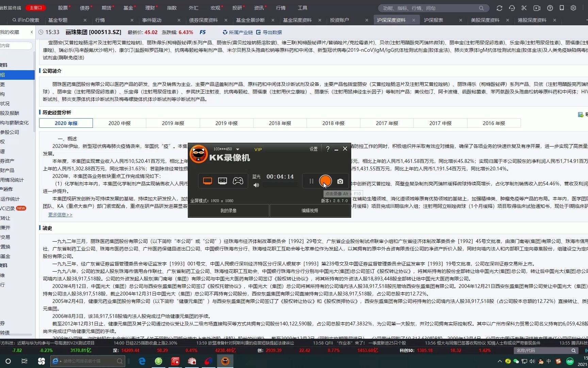Screen dimensions: 588x368
Task: Click search magnifier in function search box
Action: pyautogui.click(x=481, y=8)
